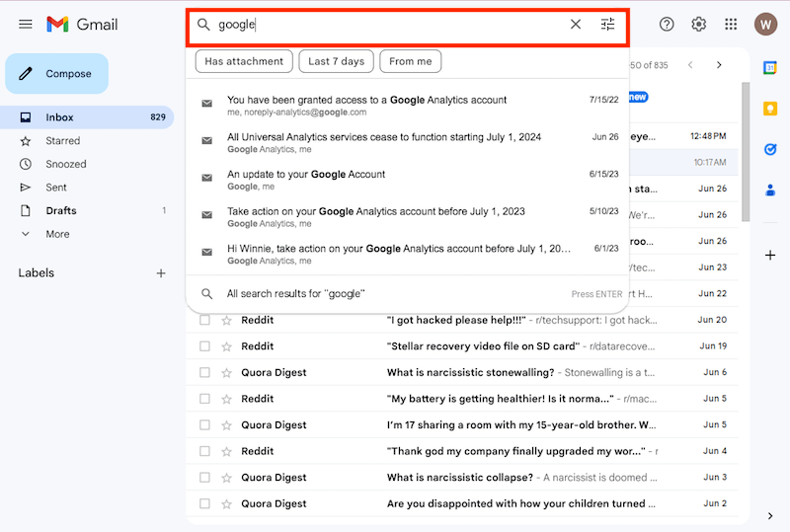Apply the Last 7 days filter chip
Image resolution: width=790 pixels, height=532 pixels.
coord(336,61)
